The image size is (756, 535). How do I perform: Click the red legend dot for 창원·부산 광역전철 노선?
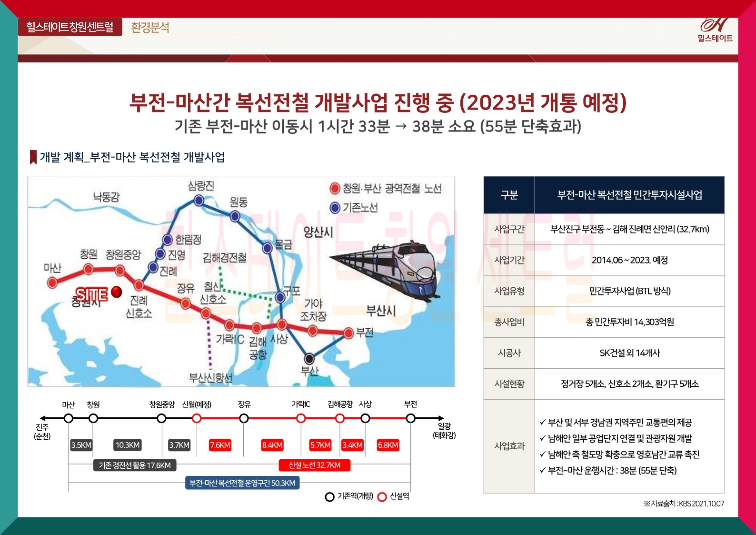click(x=335, y=188)
